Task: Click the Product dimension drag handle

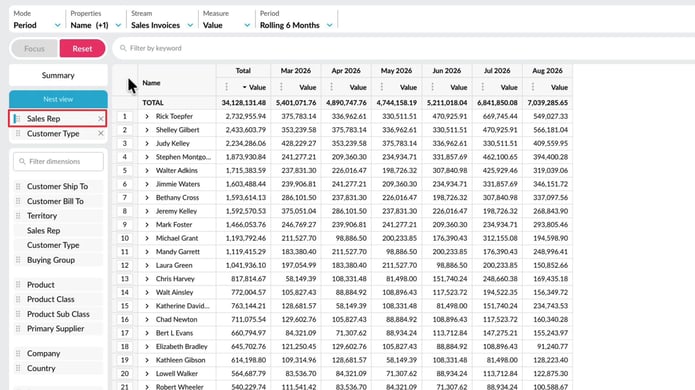Action: click(x=18, y=285)
